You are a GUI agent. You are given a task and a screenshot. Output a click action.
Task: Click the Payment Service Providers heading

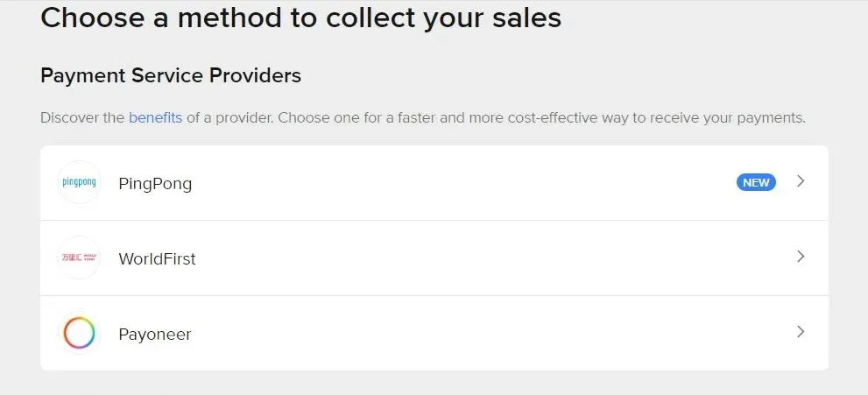click(x=171, y=75)
